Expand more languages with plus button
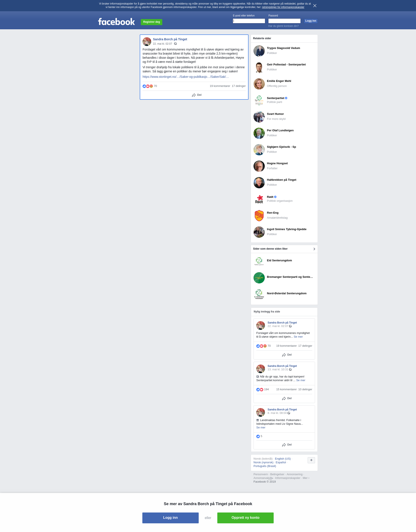 (311, 460)
